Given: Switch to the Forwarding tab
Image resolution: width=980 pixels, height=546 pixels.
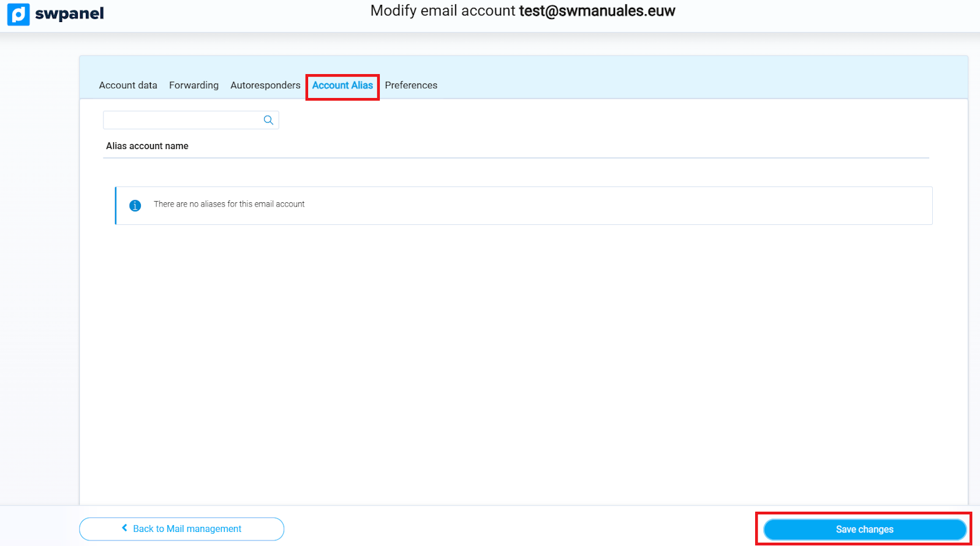Looking at the screenshot, I should point(194,85).
